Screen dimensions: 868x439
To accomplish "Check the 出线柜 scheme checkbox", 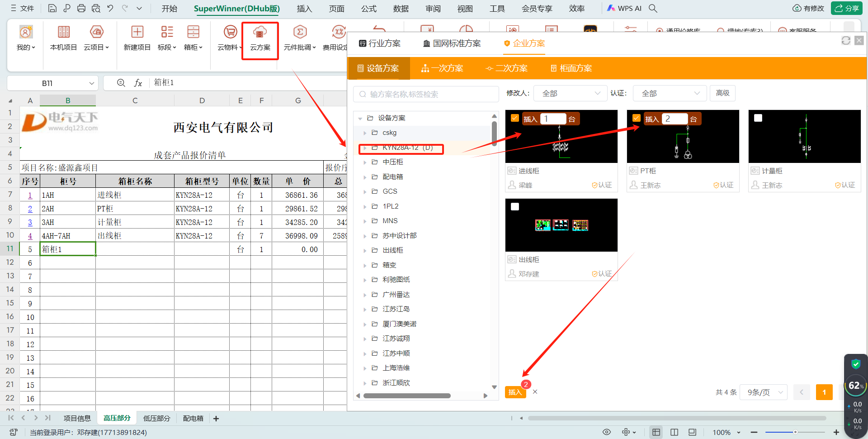I will point(514,207).
